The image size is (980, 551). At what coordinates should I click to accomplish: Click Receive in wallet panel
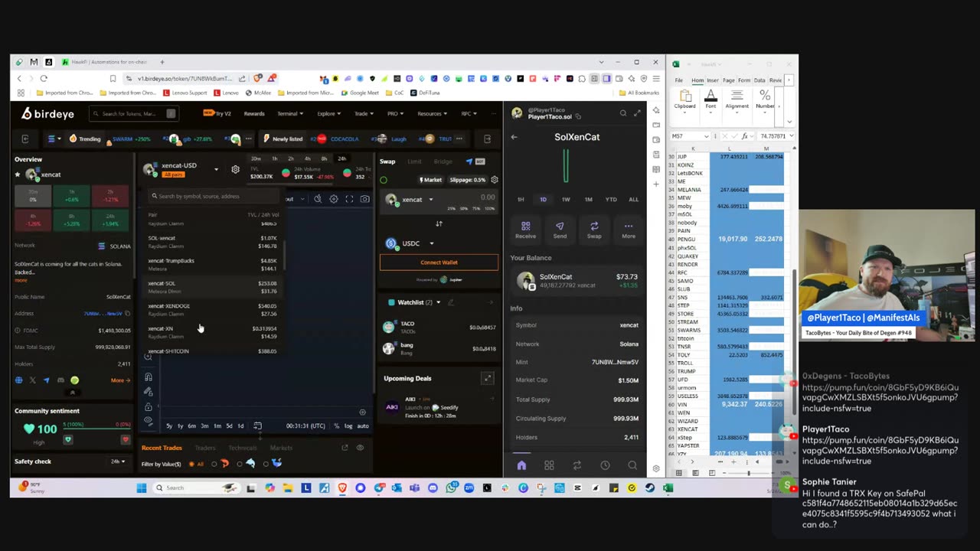point(525,230)
